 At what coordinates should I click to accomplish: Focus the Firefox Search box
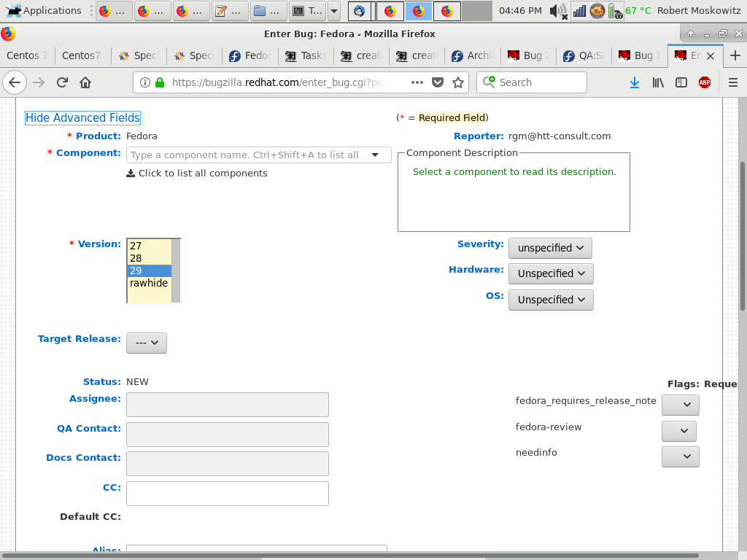click(x=532, y=82)
